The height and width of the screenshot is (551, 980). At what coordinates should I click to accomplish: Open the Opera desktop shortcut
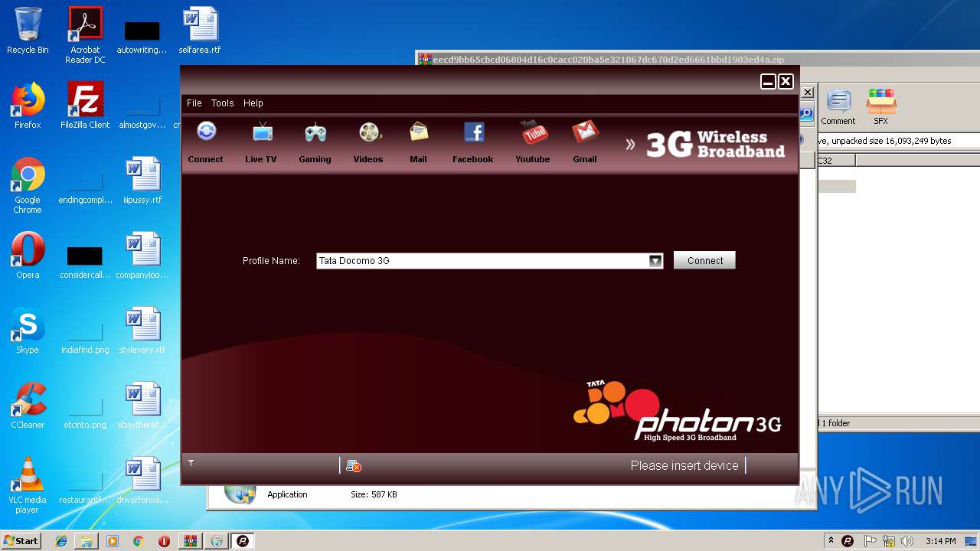[28, 256]
